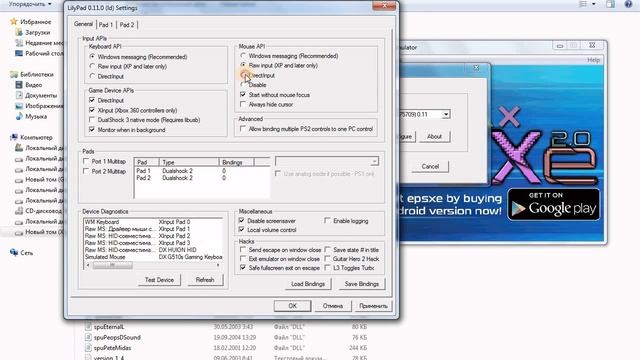Image resolution: width=640 pixels, height=360 pixels.
Task: Toggle XInput Xbox 360 controllers checkbox
Action: click(92, 110)
